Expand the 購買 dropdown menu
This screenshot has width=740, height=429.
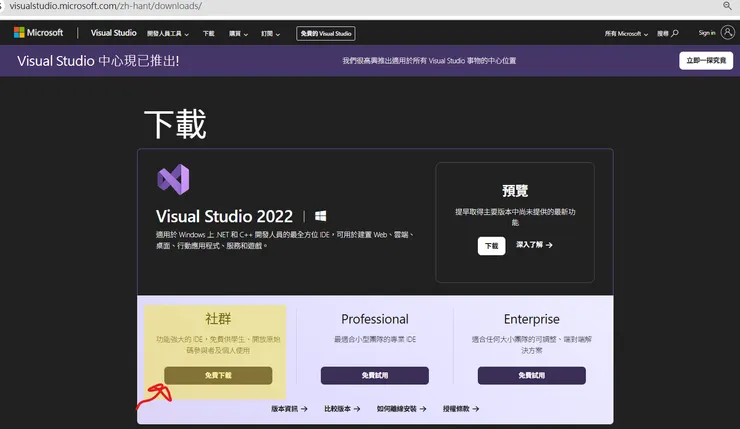(x=238, y=34)
